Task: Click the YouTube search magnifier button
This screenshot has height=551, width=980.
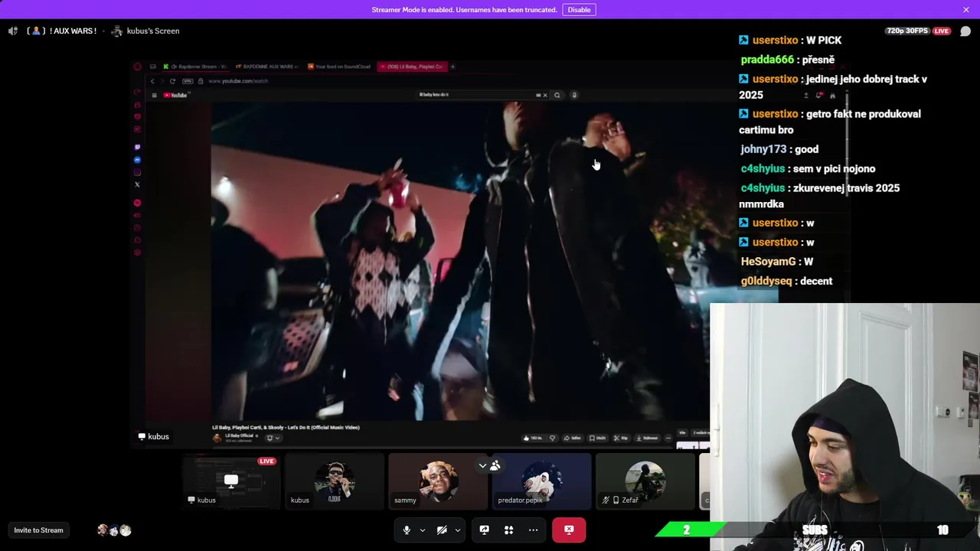Action: (557, 95)
